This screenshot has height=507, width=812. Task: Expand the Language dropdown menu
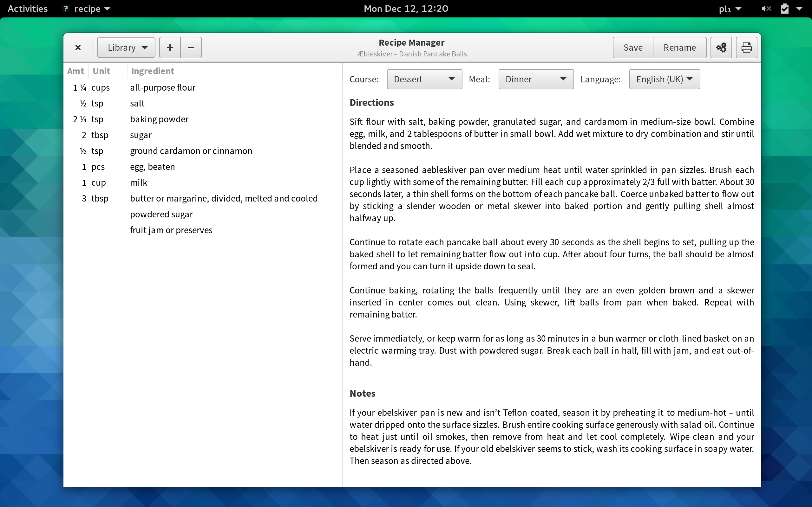pos(664,79)
